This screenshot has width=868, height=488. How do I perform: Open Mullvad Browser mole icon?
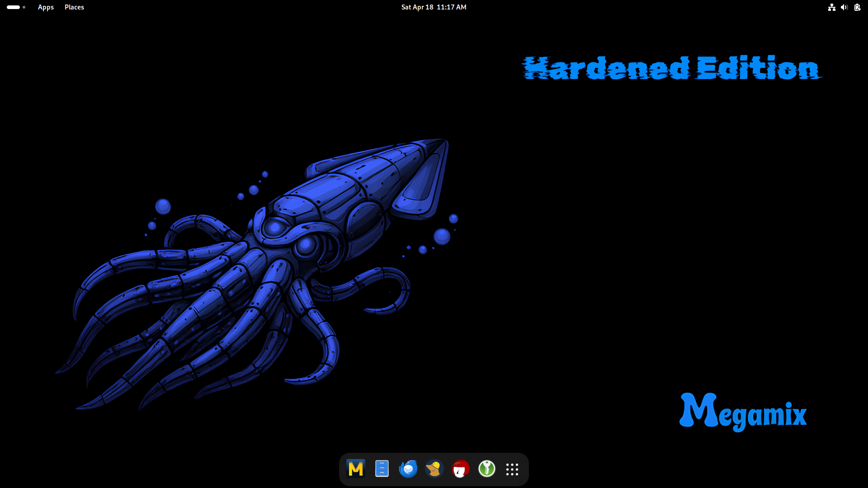434,469
